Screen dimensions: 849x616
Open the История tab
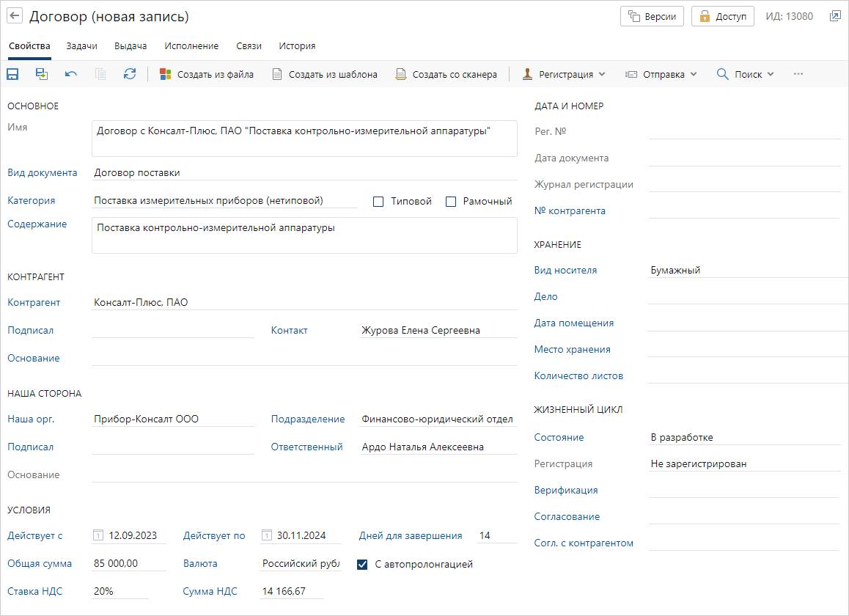297,45
